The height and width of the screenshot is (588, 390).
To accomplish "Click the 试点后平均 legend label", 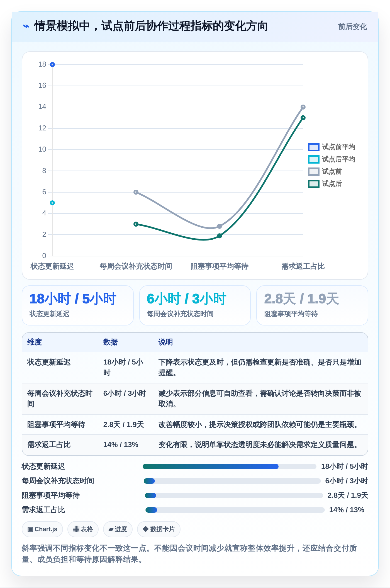I will point(338,159).
